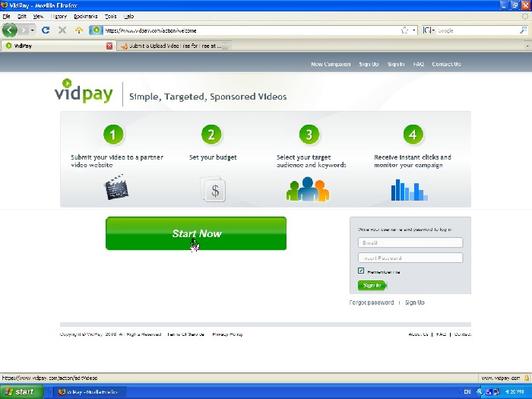Click the Forgot password link
This screenshot has width=532, height=399.
pos(372,302)
